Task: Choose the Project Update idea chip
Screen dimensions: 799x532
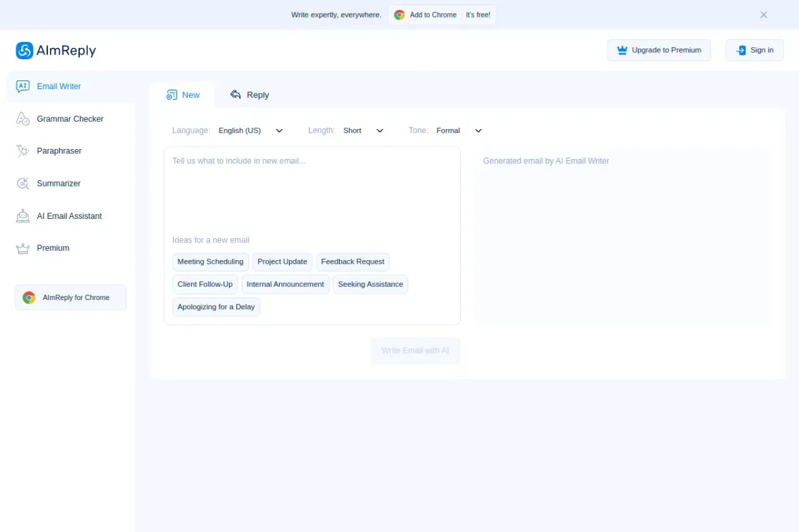Action: tap(282, 262)
